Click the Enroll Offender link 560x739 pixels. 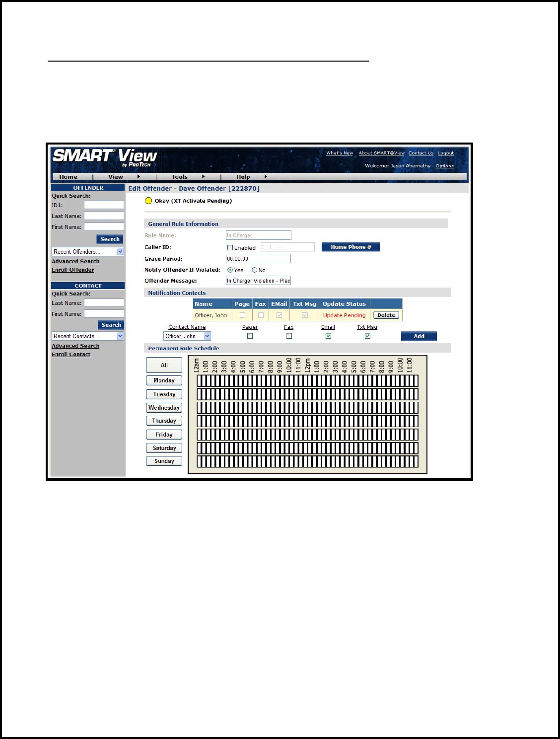[72, 270]
